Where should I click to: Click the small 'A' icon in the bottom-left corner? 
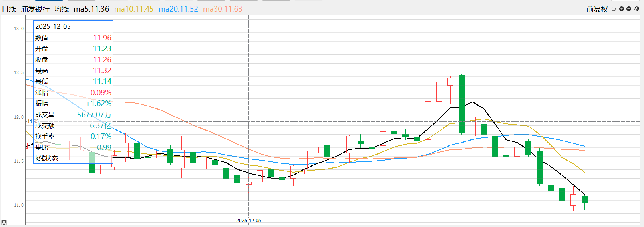[4, 223]
